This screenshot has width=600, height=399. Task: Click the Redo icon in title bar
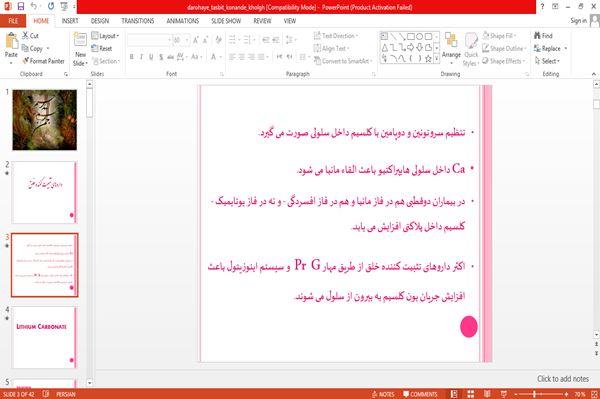tap(51, 7)
